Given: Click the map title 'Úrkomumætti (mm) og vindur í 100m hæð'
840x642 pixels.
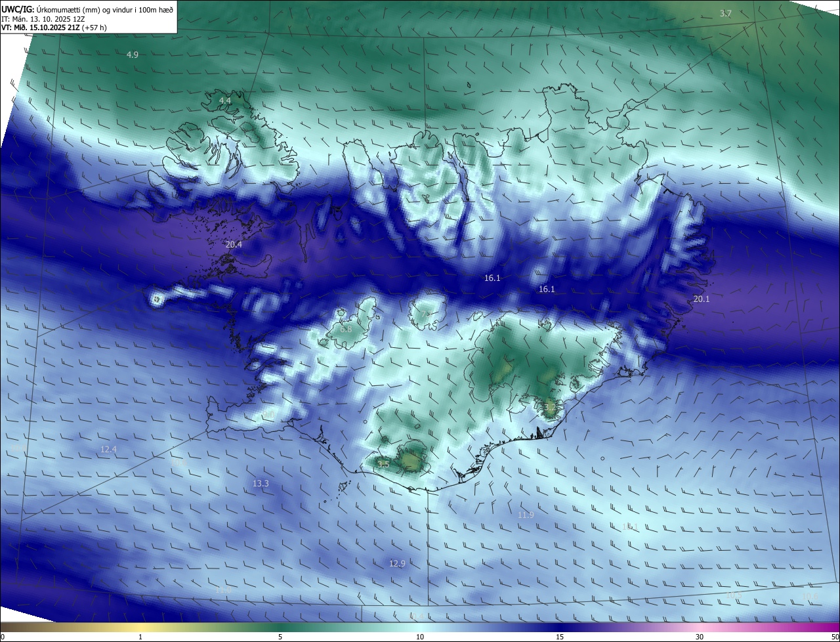Looking at the screenshot, I should click(104, 9).
